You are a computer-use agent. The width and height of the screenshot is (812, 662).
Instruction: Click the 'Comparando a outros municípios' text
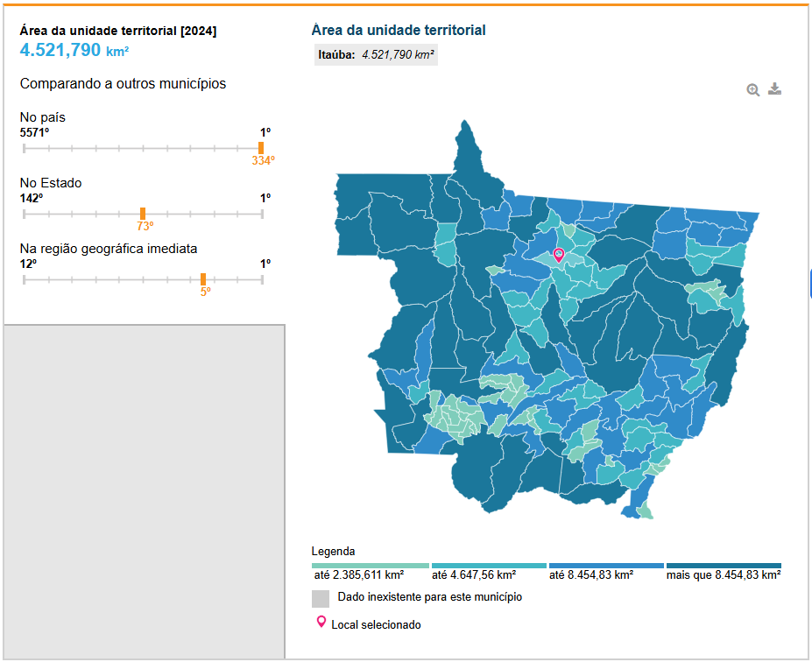123,84
